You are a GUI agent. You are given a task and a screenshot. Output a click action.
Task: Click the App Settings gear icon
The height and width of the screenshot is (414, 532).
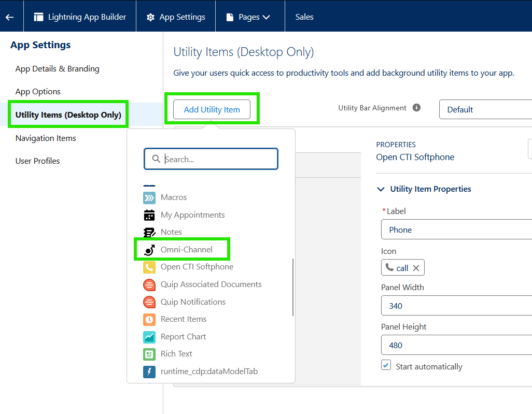150,17
